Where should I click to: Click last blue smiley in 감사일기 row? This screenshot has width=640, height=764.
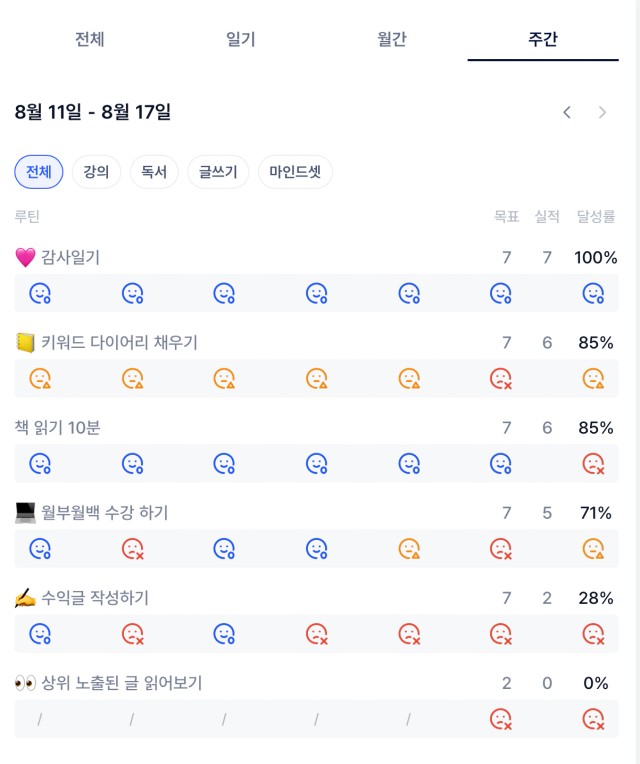(x=593, y=294)
